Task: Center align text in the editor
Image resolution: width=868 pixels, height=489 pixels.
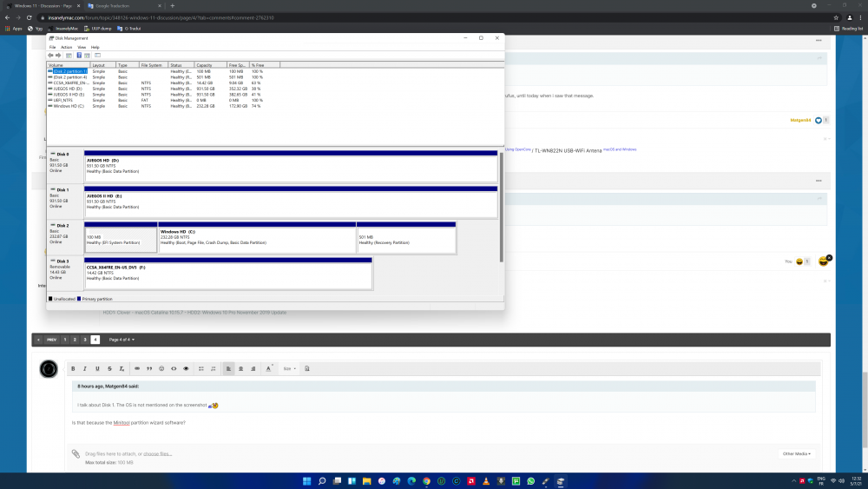Action: (240, 368)
